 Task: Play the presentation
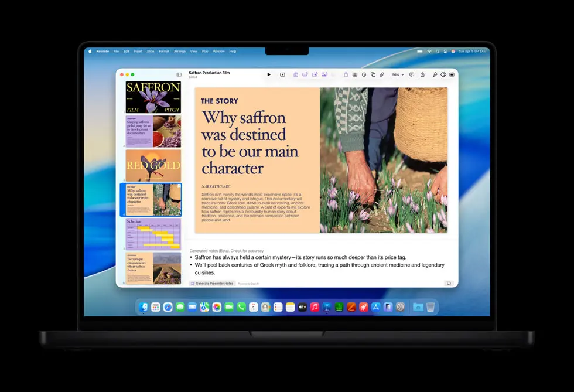click(269, 74)
